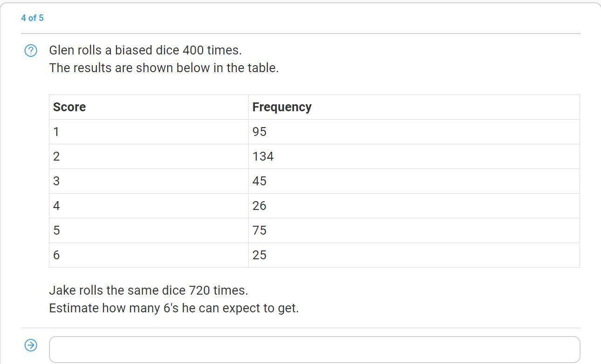Image resolution: width=601 pixels, height=364 pixels.
Task: Click the frequency value 134
Action: tap(263, 156)
